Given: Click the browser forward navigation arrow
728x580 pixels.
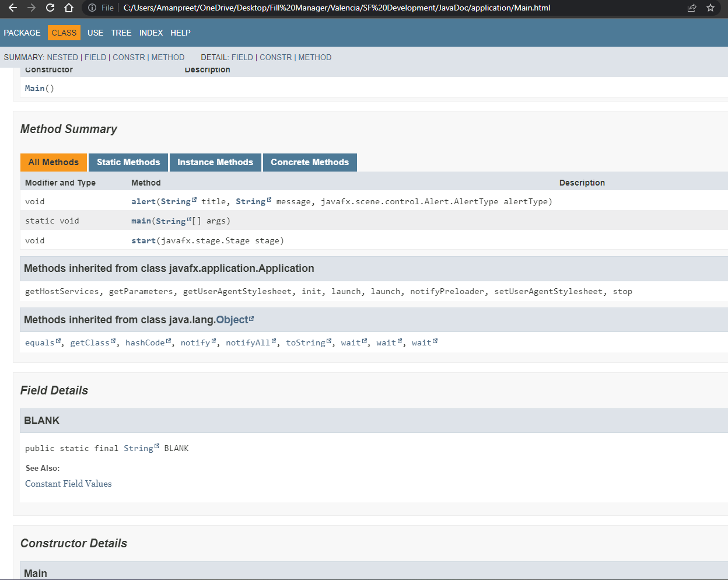Looking at the screenshot, I should [32, 8].
